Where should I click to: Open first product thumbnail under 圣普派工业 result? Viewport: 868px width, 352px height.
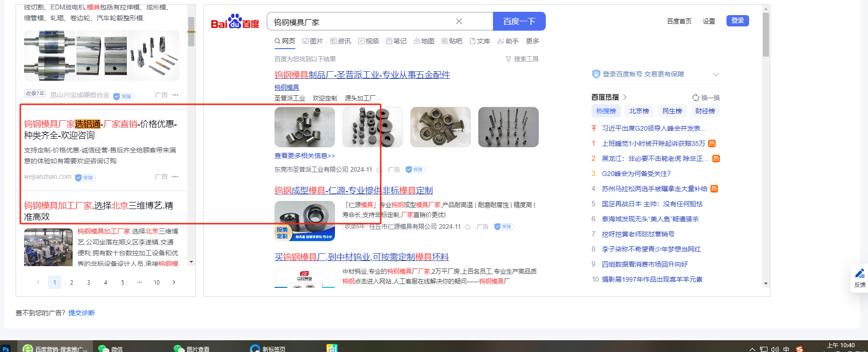(x=305, y=127)
